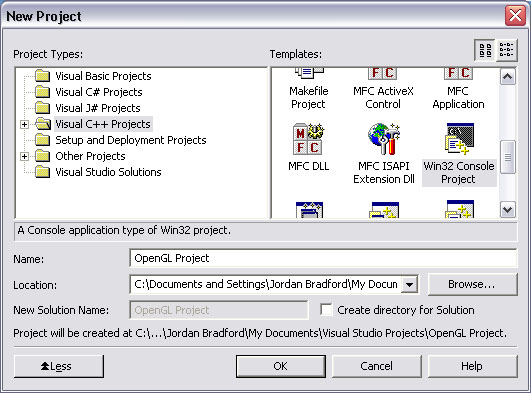This screenshot has height=393, width=531.
Task: Choose the Win32 Console Project template
Action: (x=459, y=154)
